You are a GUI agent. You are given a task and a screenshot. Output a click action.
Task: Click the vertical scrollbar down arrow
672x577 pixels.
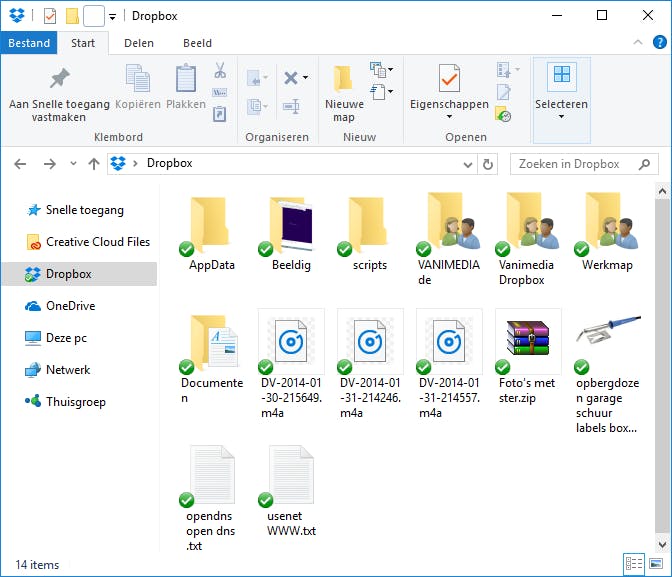pos(662,544)
